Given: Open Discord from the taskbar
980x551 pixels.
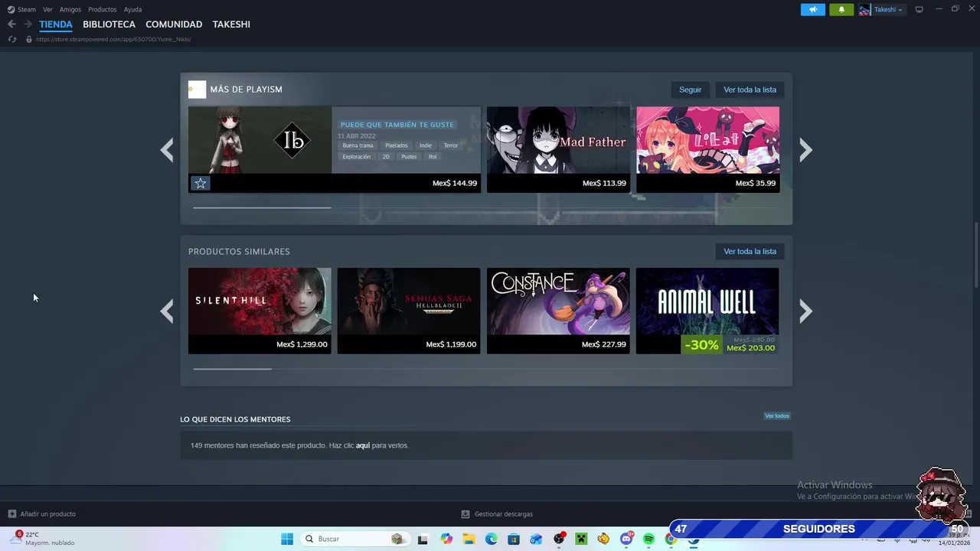Looking at the screenshot, I should click(626, 539).
